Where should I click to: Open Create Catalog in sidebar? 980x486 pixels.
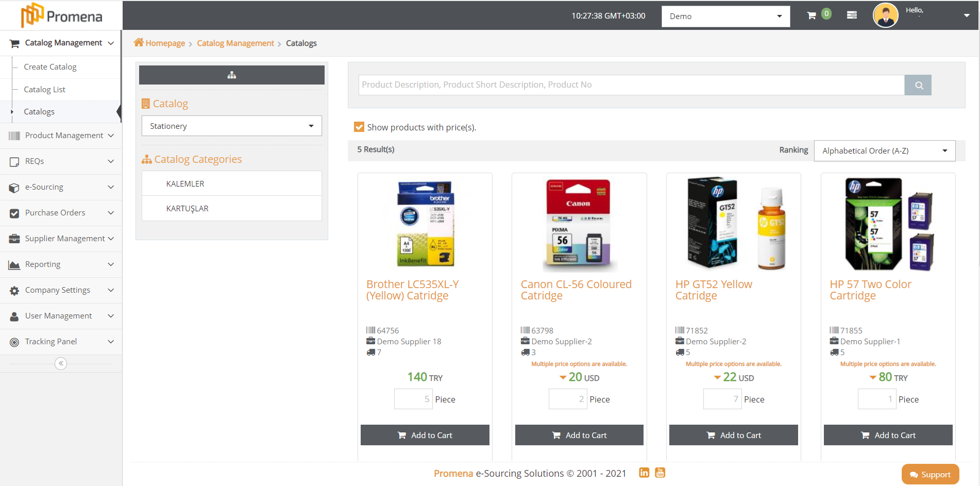point(50,67)
